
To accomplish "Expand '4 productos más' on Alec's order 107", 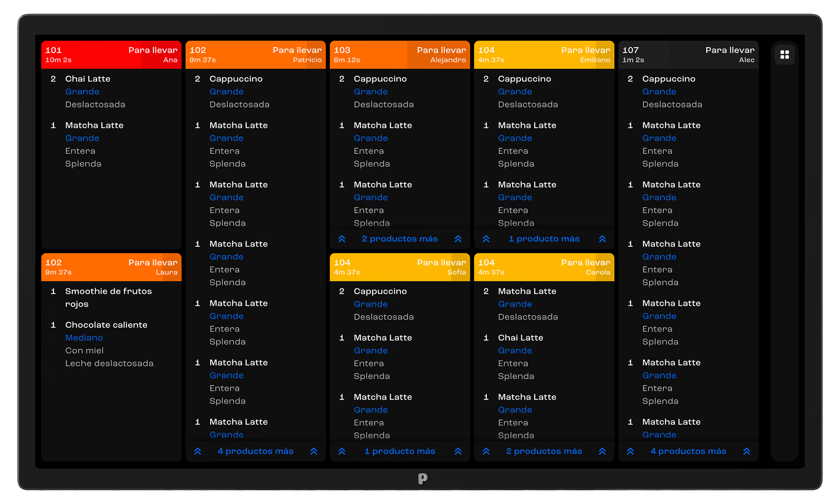I will (x=689, y=451).
